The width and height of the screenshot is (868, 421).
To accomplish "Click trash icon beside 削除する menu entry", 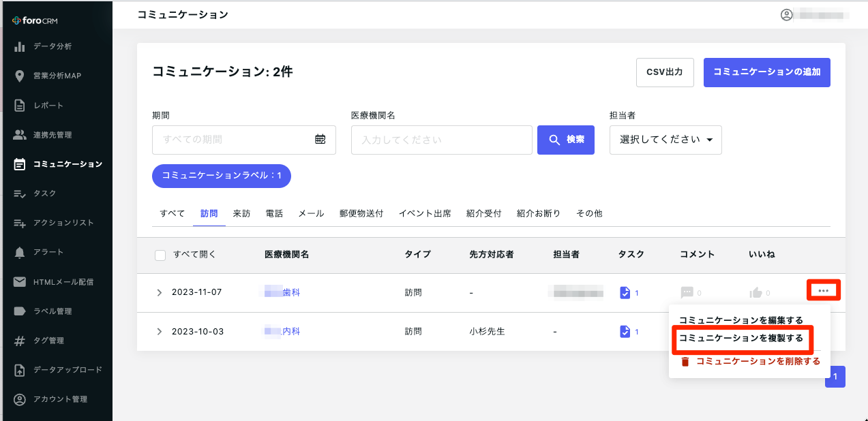I will (685, 362).
